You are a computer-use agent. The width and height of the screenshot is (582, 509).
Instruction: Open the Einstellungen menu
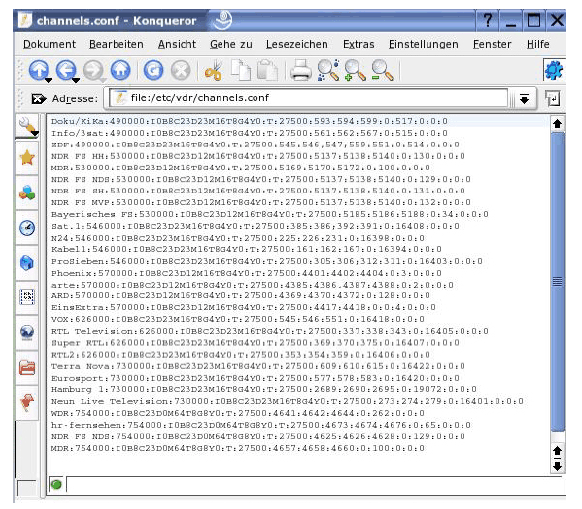click(424, 44)
